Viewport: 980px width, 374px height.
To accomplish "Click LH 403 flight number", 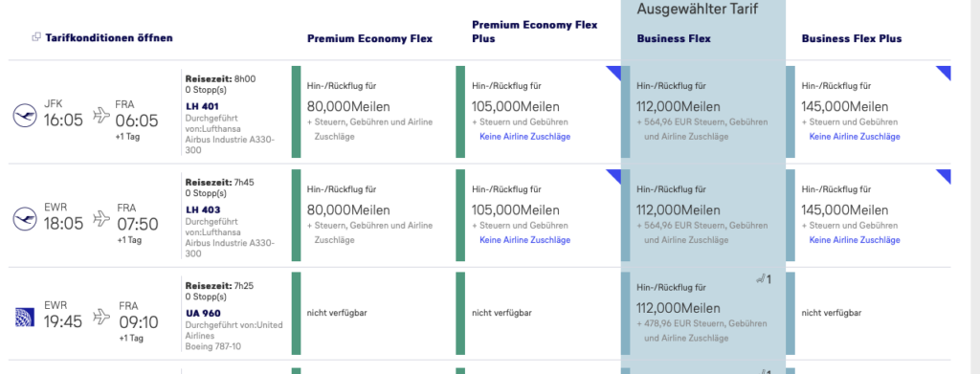I will [203, 209].
